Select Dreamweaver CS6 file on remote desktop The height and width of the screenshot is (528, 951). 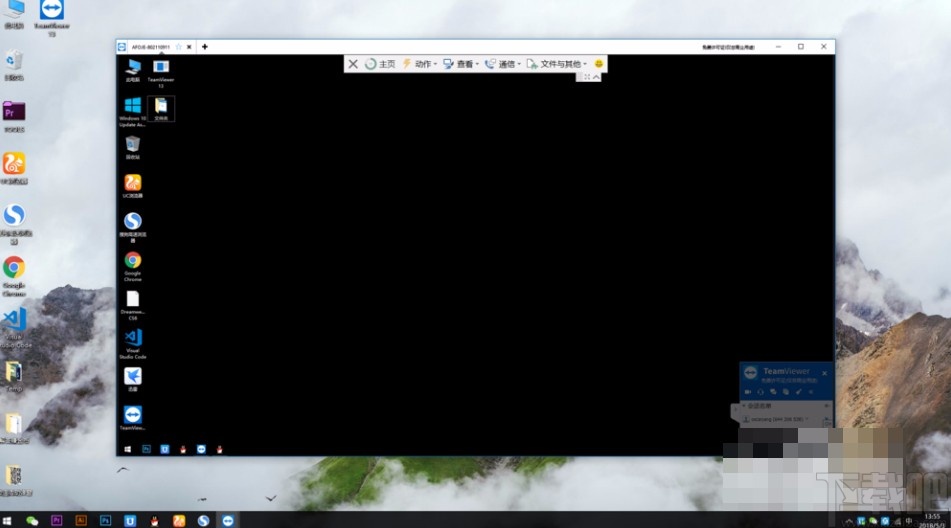point(133,305)
